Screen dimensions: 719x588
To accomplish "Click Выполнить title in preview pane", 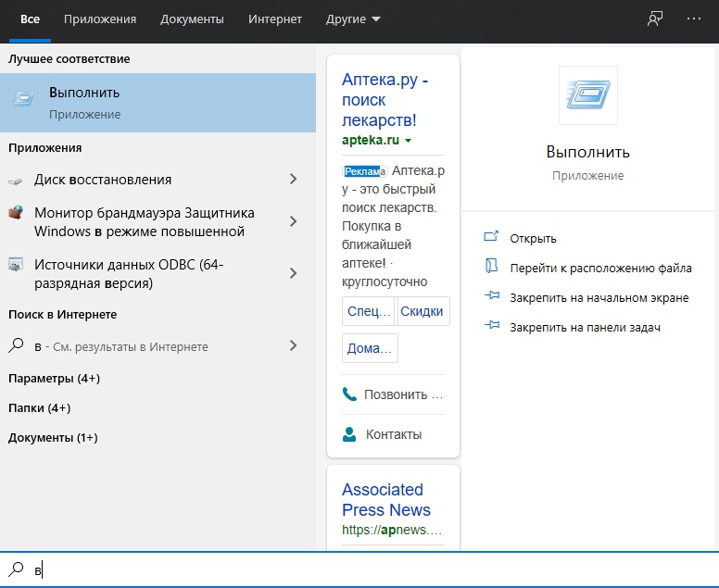I will (x=587, y=152).
